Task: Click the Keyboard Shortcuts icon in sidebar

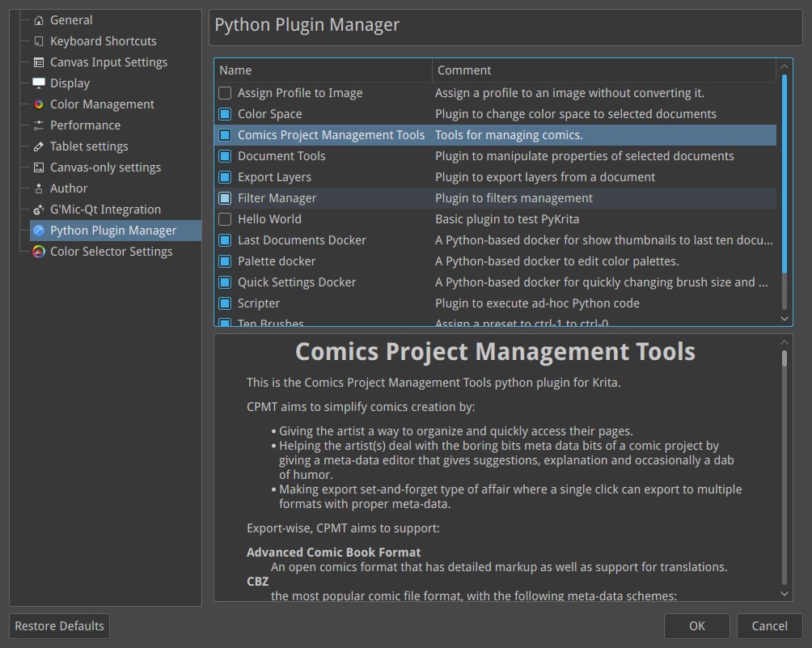Action: 39,41
